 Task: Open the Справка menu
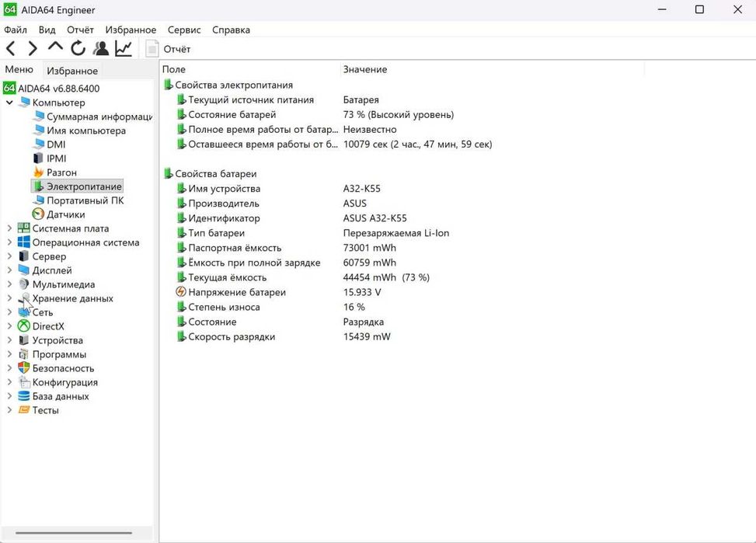(231, 30)
